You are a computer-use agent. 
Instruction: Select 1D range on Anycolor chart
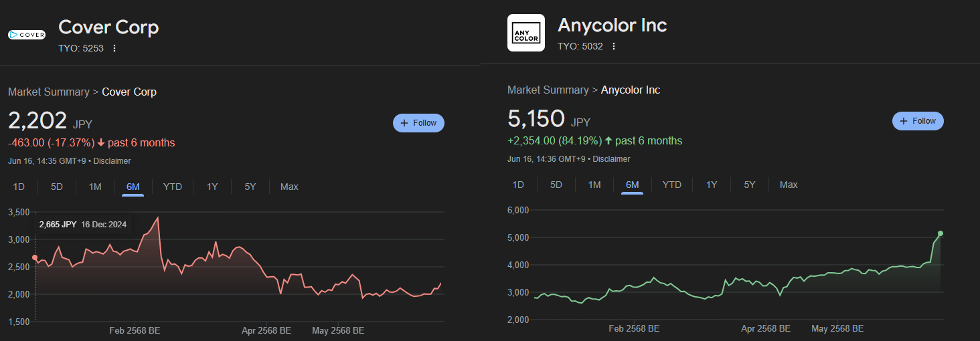click(518, 185)
